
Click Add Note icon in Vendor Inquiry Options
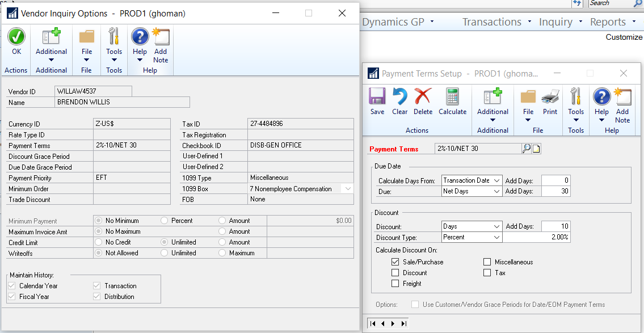click(161, 36)
